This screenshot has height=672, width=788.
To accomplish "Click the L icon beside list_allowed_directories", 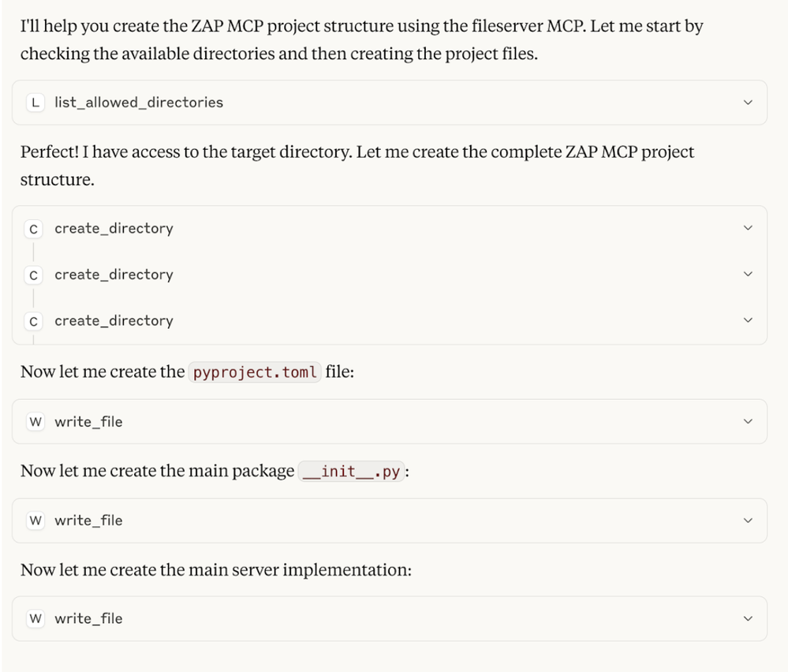I will pyautogui.click(x=35, y=103).
